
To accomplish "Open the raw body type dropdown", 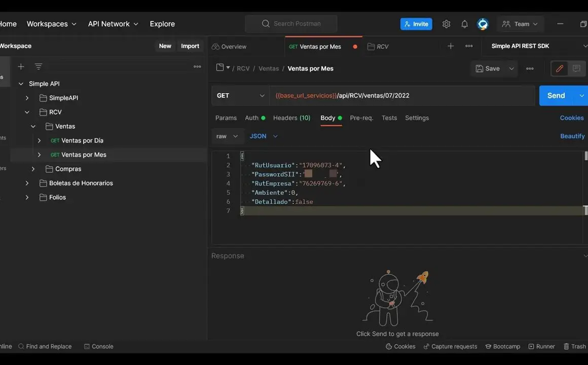I will tap(227, 136).
